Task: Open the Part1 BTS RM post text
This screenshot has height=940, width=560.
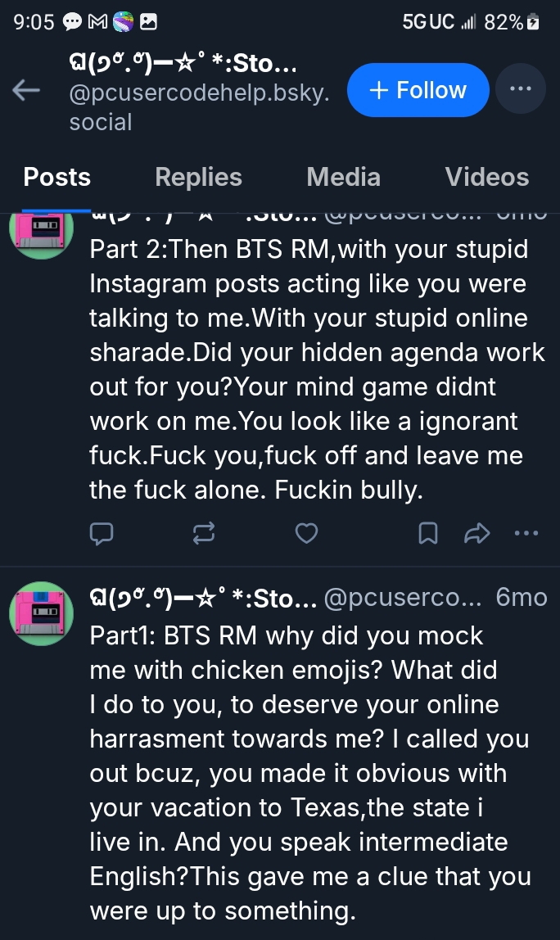Action: pyautogui.click(x=310, y=772)
